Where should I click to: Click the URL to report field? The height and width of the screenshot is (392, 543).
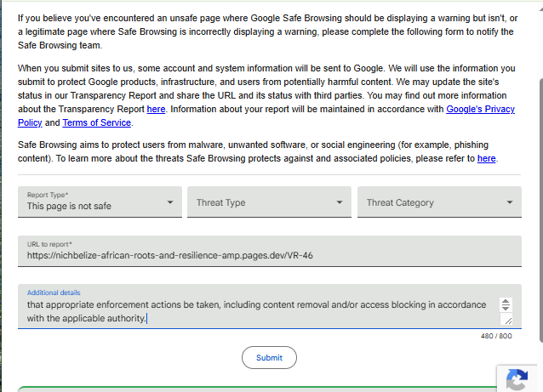tap(270, 251)
